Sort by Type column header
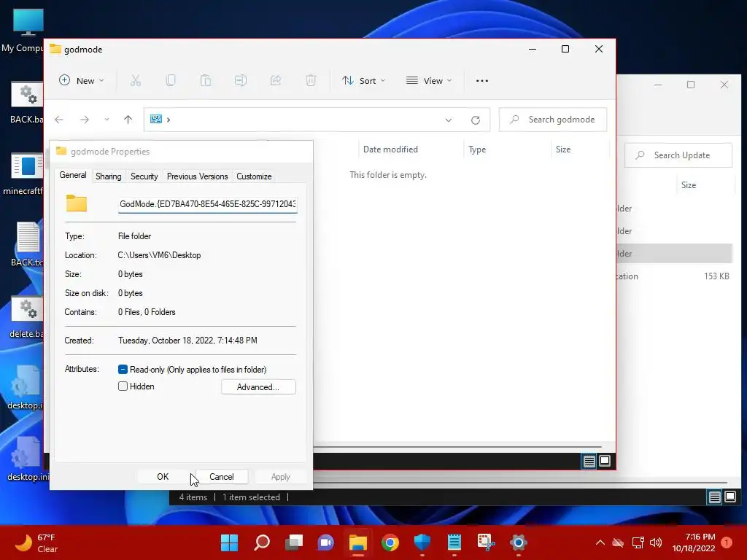 (x=477, y=149)
